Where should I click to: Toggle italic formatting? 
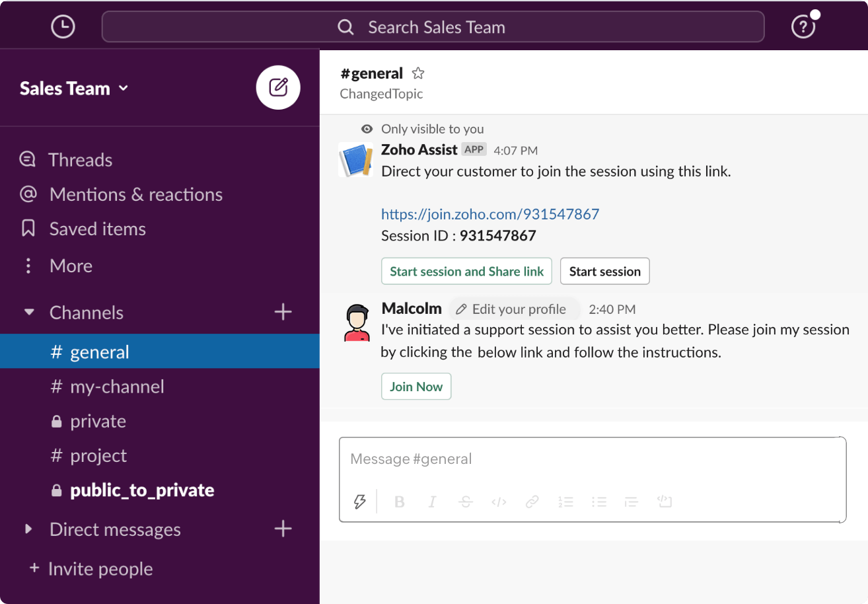click(432, 502)
